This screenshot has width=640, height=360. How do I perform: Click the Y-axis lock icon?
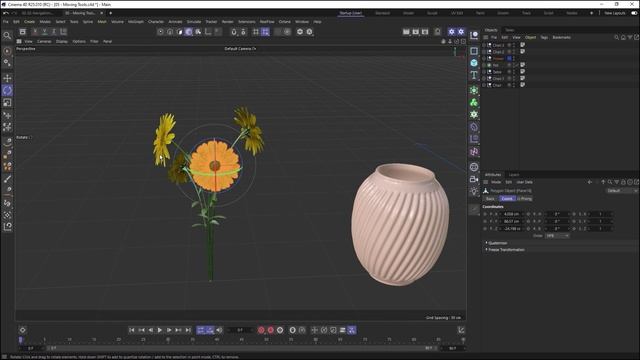[x=44, y=31]
